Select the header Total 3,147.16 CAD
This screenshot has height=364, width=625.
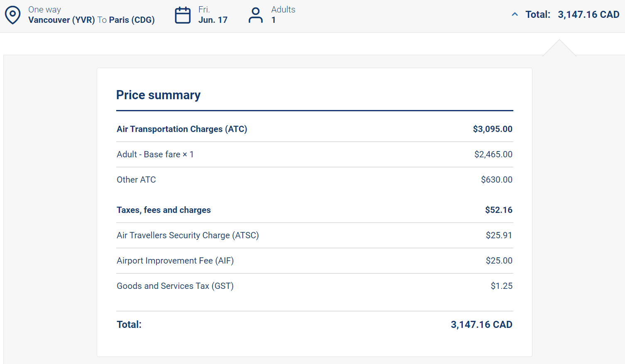tap(572, 15)
